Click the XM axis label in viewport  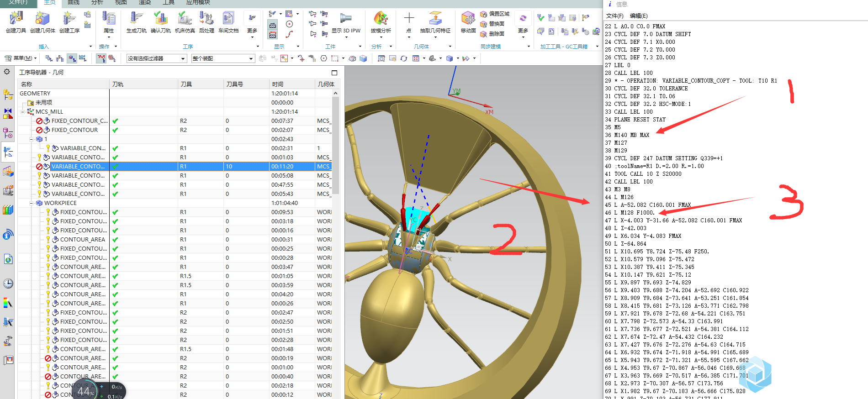(489, 112)
